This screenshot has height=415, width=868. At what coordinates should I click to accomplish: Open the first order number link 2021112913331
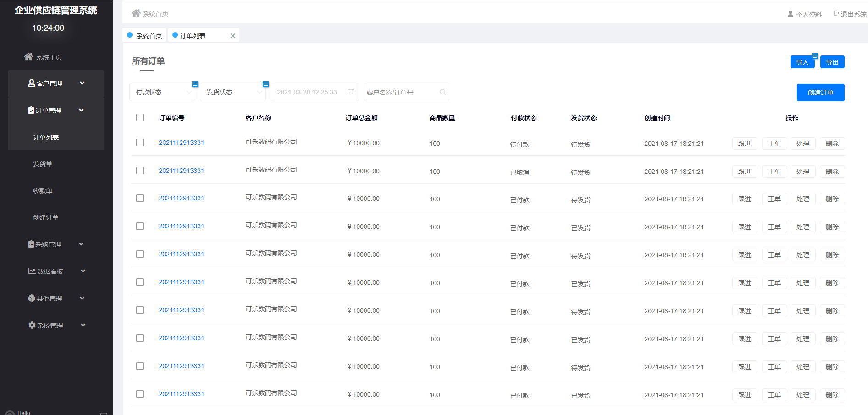coord(182,143)
